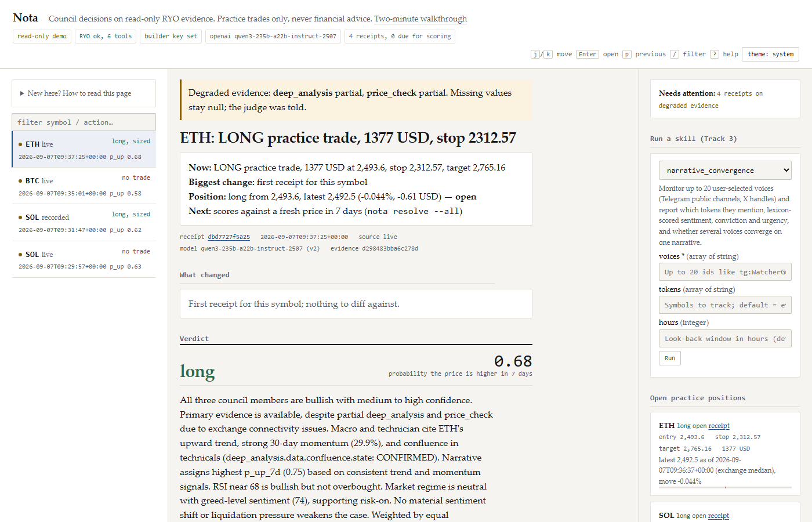Click the help keyboard hint
812x522 pixels.
click(x=724, y=54)
